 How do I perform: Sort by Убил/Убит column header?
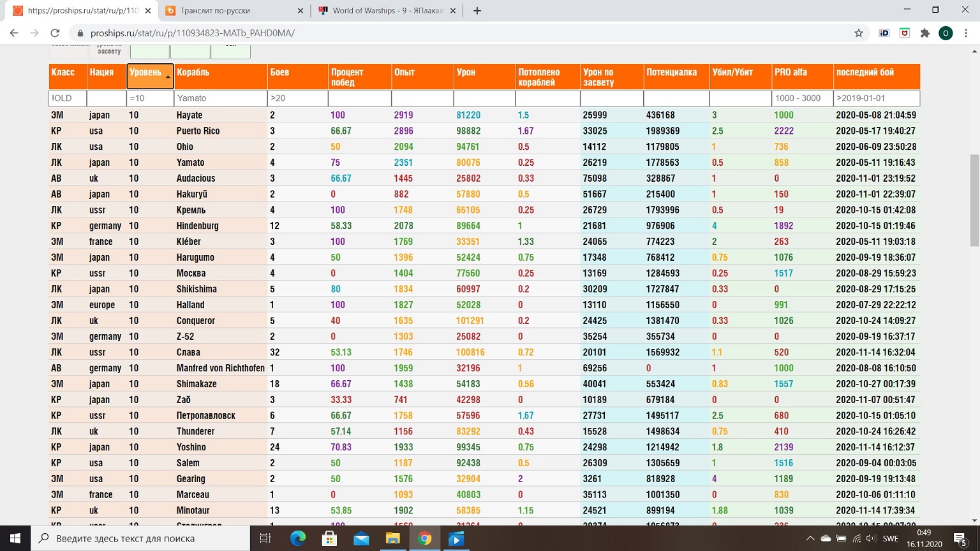click(x=740, y=77)
